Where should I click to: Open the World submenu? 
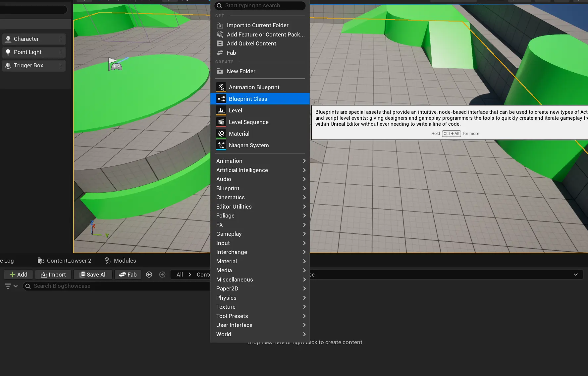pyautogui.click(x=260, y=334)
